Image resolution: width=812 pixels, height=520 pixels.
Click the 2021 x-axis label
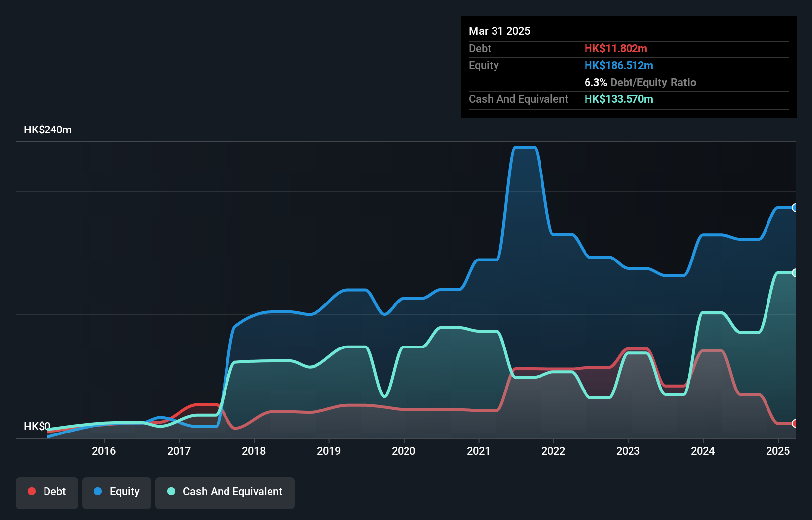(x=479, y=451)
